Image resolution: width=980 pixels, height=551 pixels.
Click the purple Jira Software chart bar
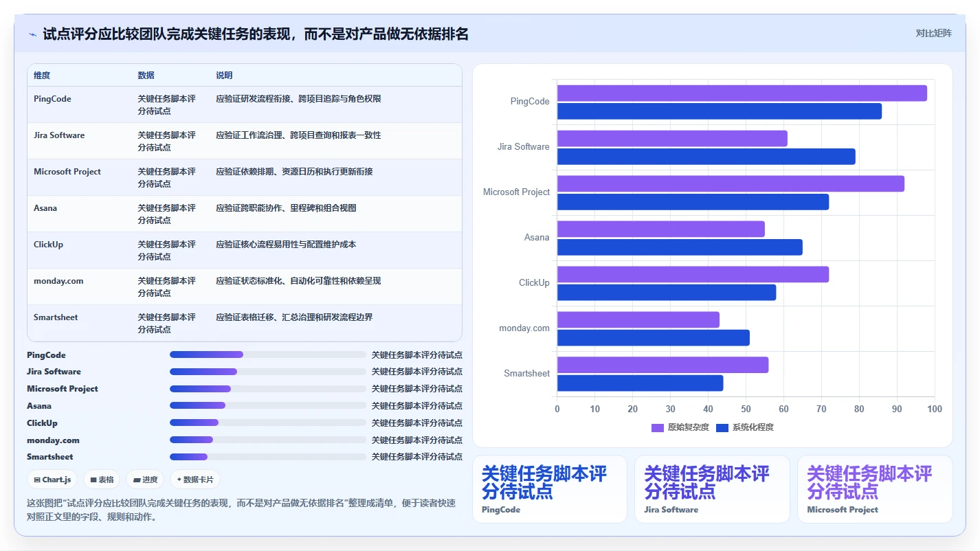point(672,138)
